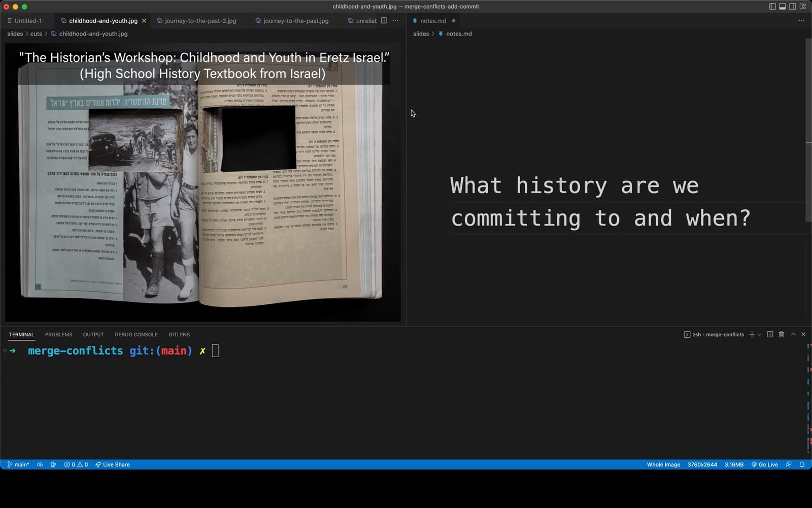The width and height of the screenshot is (812, 508).
Task: Close the childhood-and-youth.jpg tab
Action: [x=144, y=21]
